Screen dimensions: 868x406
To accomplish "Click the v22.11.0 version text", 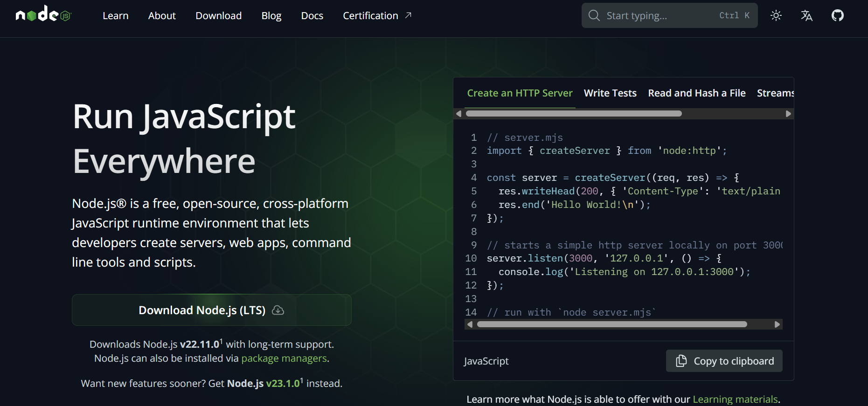I will 200,344.
